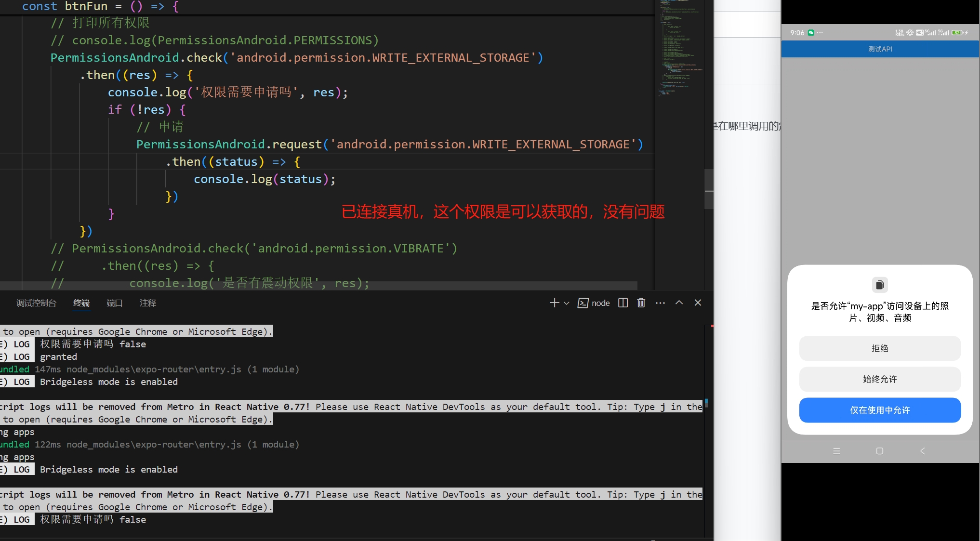
Task: Tap the WeChat notification icon in phone status bar
Action: click(811, 33)
